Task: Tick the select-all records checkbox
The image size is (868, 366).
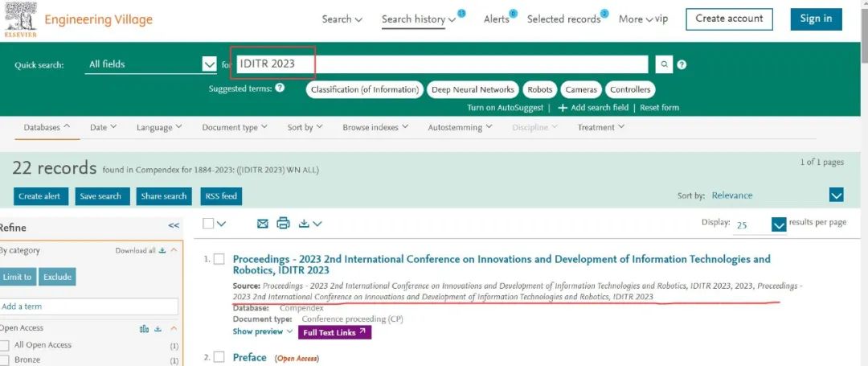Action: pyautogui.click(x=207, y=224)
